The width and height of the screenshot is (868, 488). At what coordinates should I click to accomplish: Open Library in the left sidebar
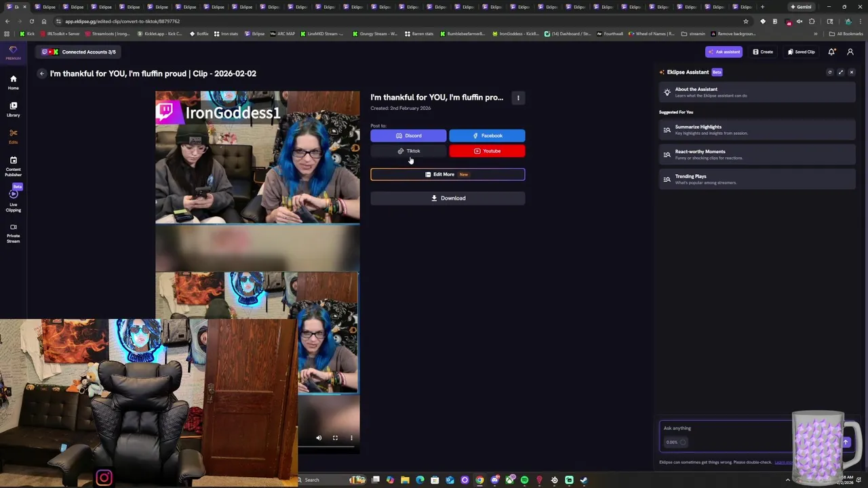tap(13, 109)
